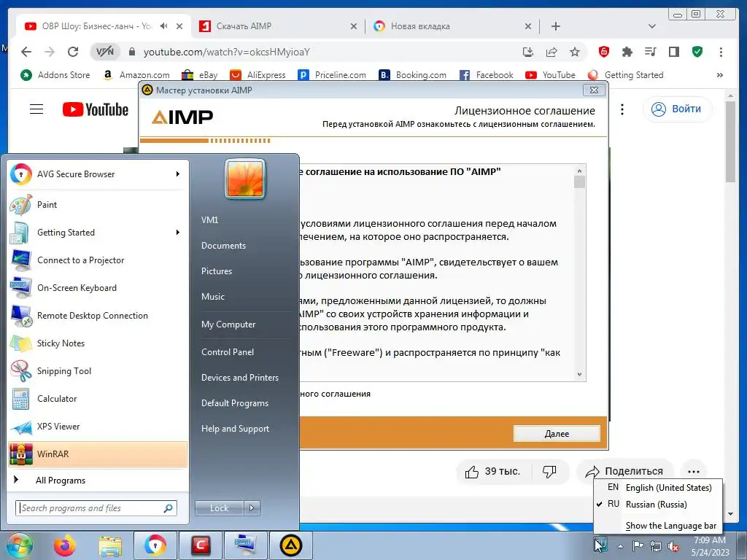The height and width of the screenshot is (560, 747).
Task: Open Control Panel
Action: (x=228, y=352)
